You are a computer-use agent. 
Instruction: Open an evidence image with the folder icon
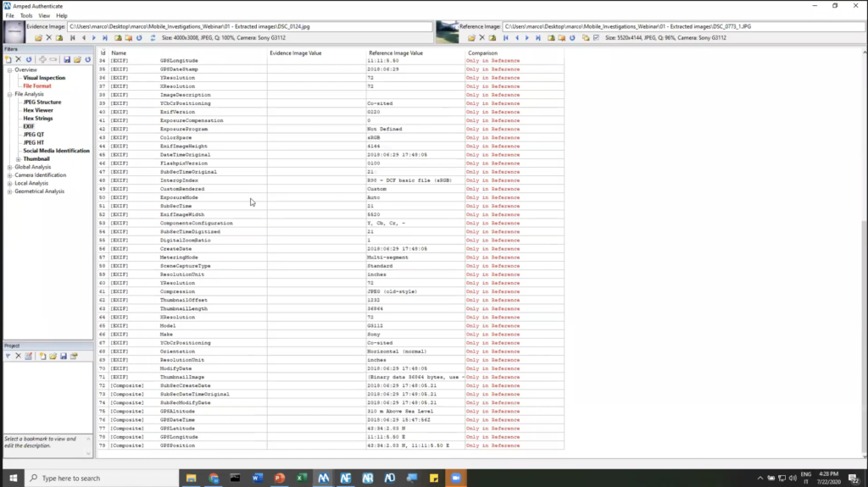38,37
